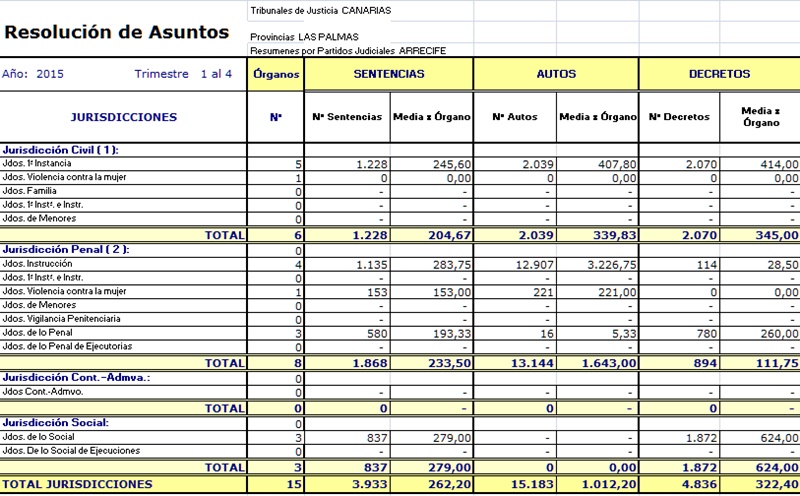This screenshot has width=800, height=496.
Task: Click the "Jurisdicción Social:" section heading
Action: pyautogui.click(x=55, y=422)
